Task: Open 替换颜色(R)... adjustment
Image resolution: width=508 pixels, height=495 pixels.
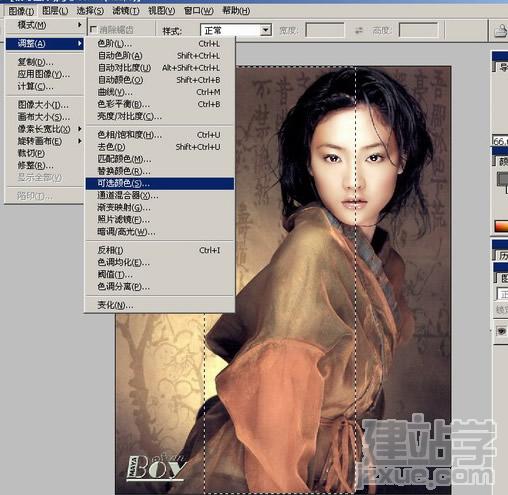Action: pos(160,171)
